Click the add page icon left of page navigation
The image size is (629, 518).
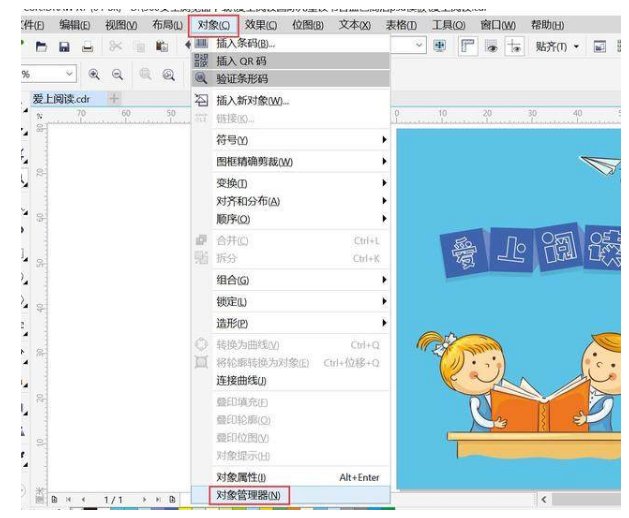click(x=55, y=500)
